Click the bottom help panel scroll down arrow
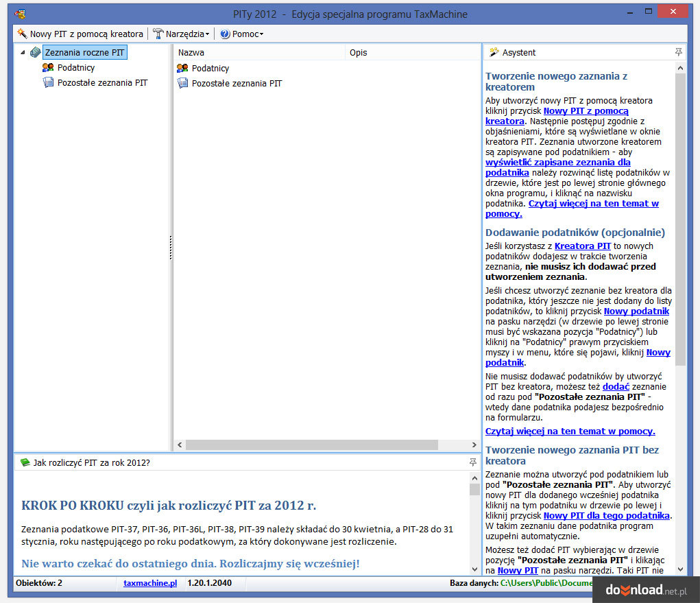Image resolution: width=700 pixels, height=603 pixels. [474, 569]
